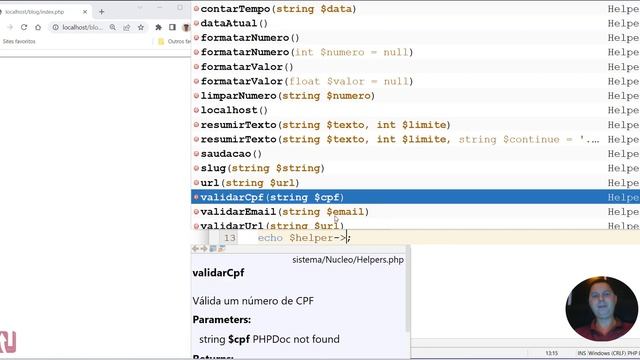The image size is (640, 360).
Task: Toggle INS insert mode in status bar
Action: (582, 353)
